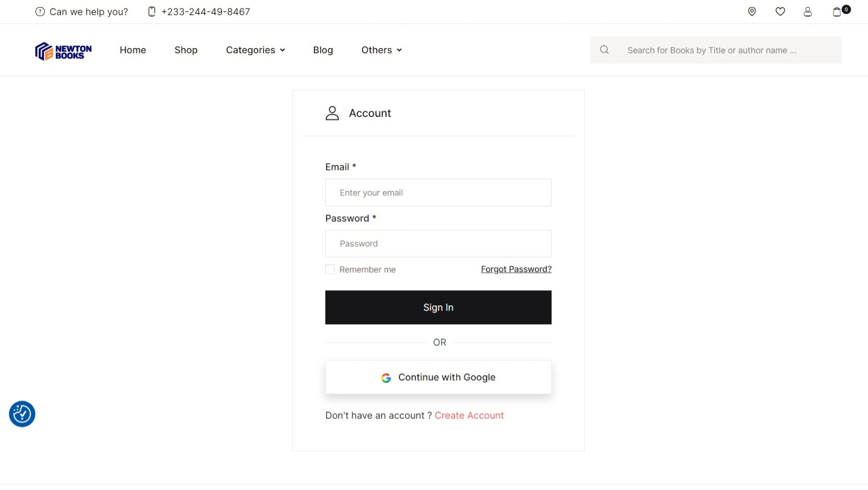The image size is (868, 490).
Task: Click the search magnifier icon
Action: [604, 50]
